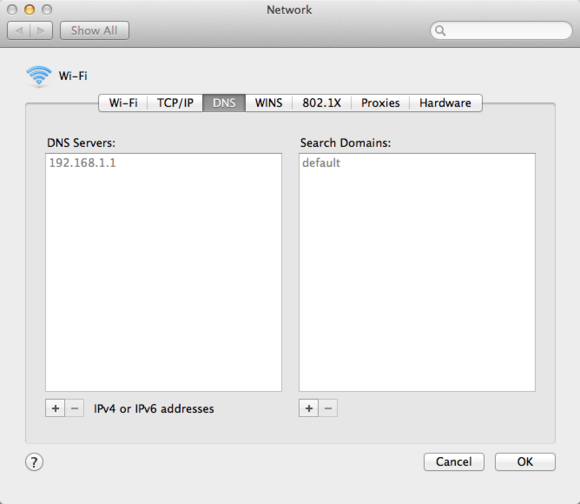The width and height of the screenshot is (580, 504).
Task: Open the 802.1X tab
Action: (x=321, y=103)
